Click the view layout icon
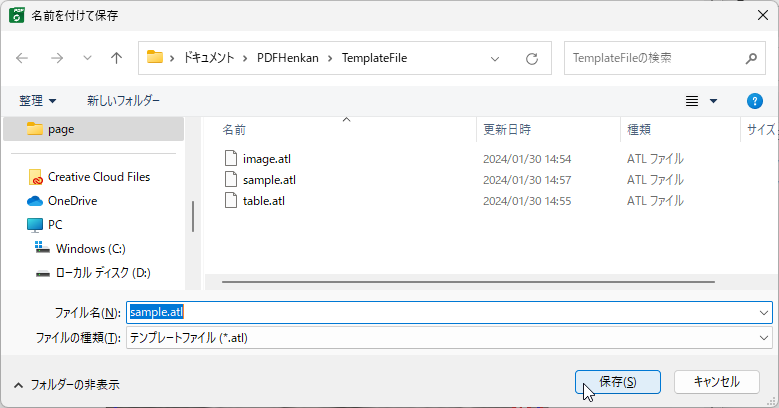Image resolution: width=779 pixels, height=408 pixels. pos(692,101)
